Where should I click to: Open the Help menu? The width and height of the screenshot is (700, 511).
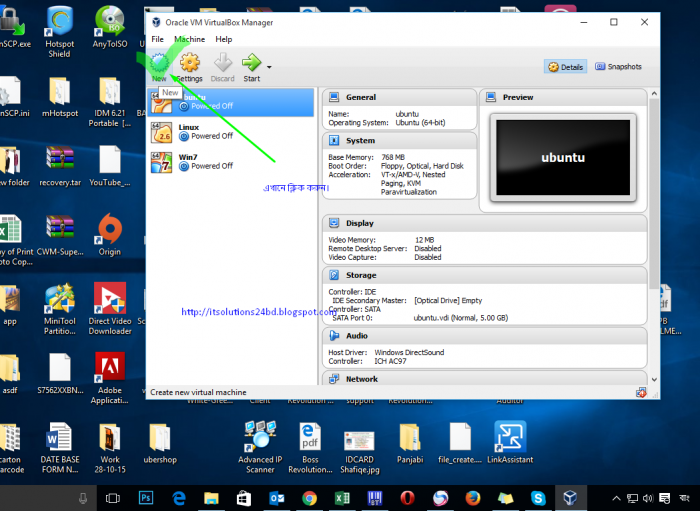point(224,39)
